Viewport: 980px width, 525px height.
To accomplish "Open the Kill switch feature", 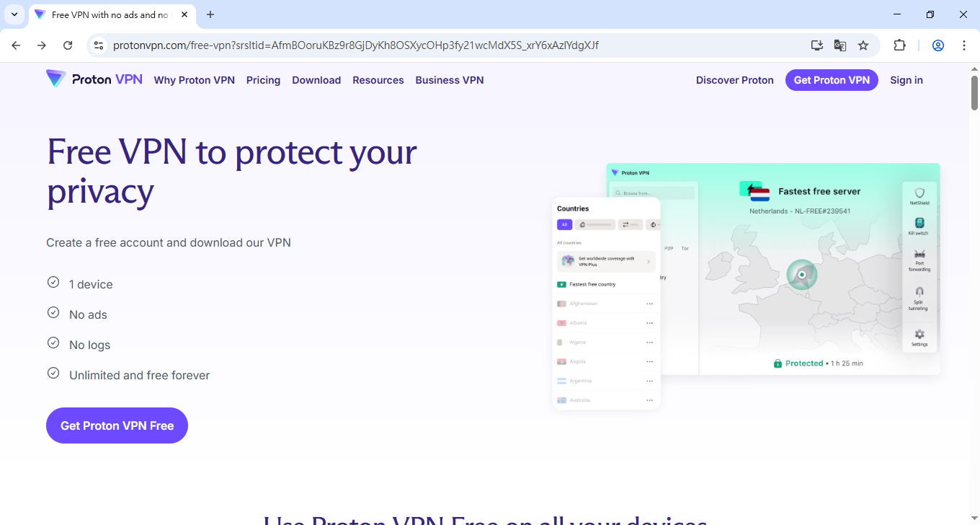I will tap(920, 223).
